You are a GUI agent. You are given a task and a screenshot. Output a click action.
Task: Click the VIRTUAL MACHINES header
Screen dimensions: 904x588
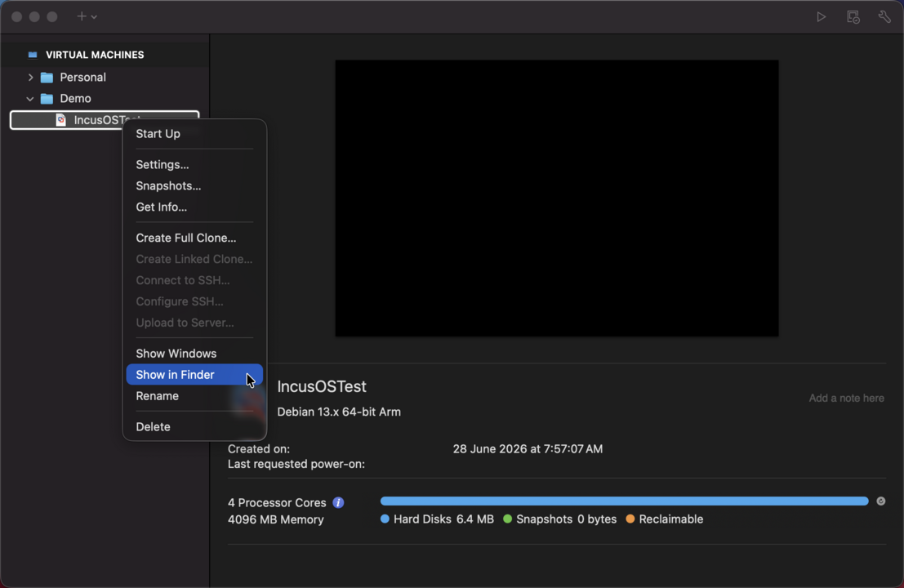[95, 55]
